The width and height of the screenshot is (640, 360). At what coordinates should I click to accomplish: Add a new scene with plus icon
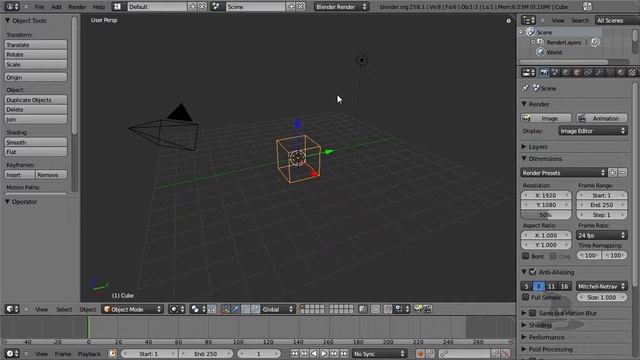click(x=291, y=7)
